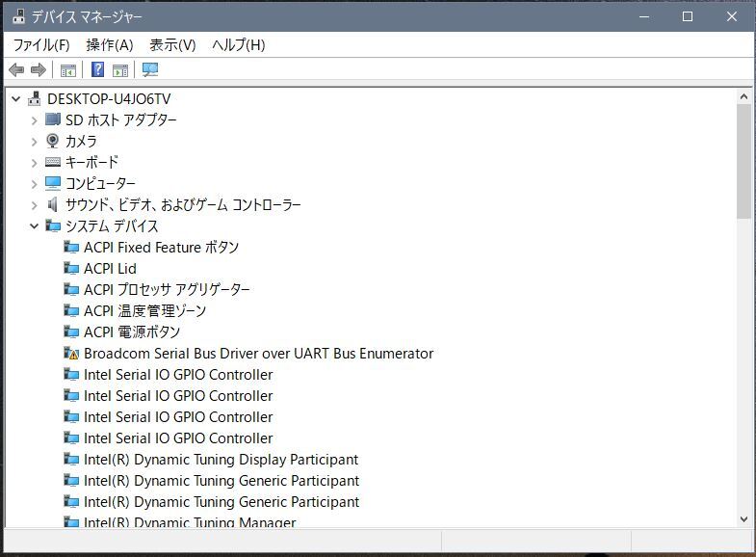Select ACPI プロセッサ アグリゲーター device
The image size is (756, 557).
pos(167,290)
